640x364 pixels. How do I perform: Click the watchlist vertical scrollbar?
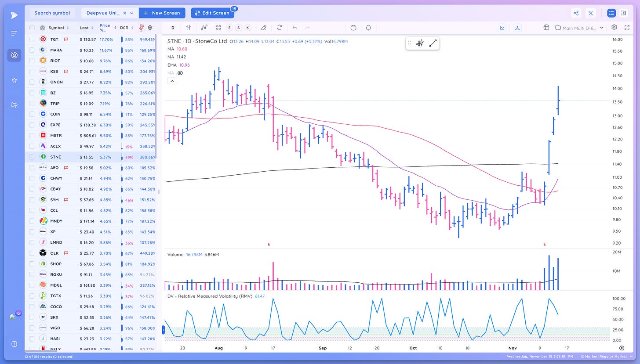[155, 97]
